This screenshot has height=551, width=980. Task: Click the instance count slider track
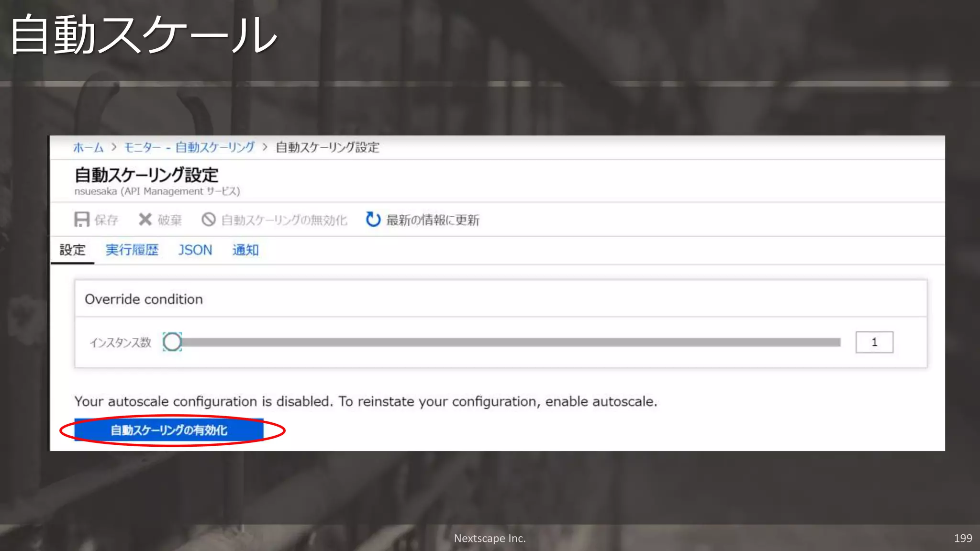511,342
